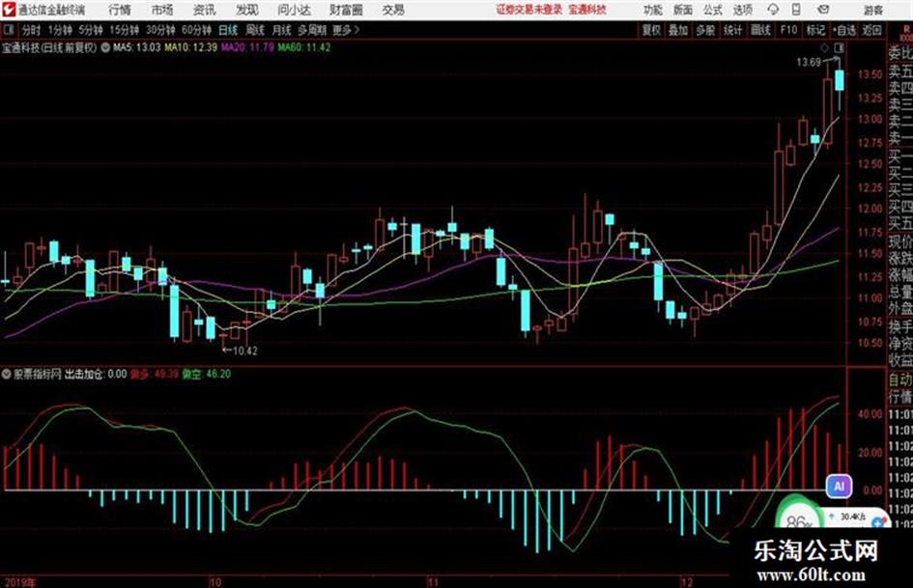Open the 版面 menu
The image size is (913, 588).
[683, 10]
